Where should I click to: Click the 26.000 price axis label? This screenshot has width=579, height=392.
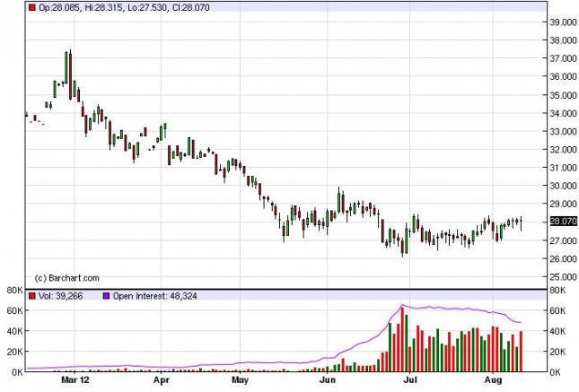563,258
